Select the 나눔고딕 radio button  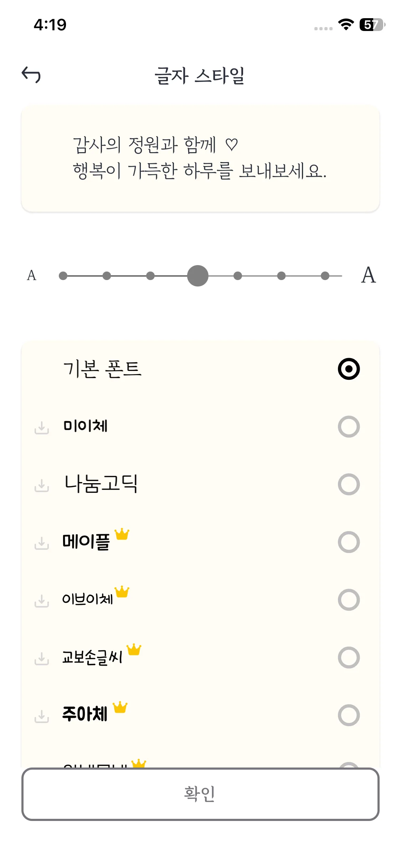pos(349,484)
